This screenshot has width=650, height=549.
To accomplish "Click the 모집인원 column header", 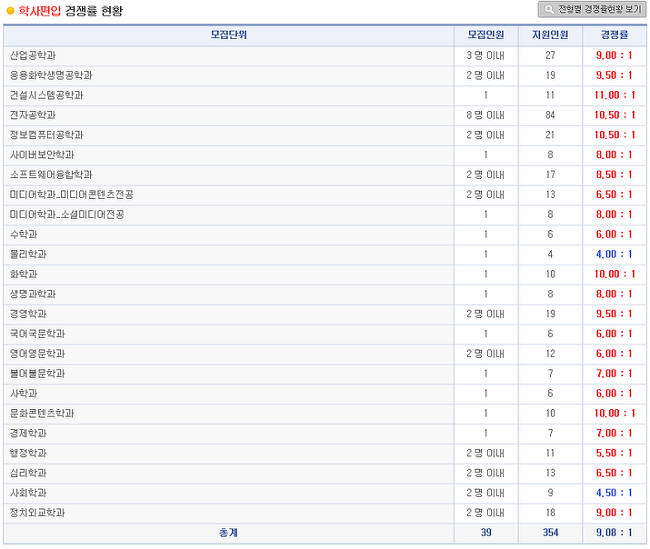I will click(486, 35).
